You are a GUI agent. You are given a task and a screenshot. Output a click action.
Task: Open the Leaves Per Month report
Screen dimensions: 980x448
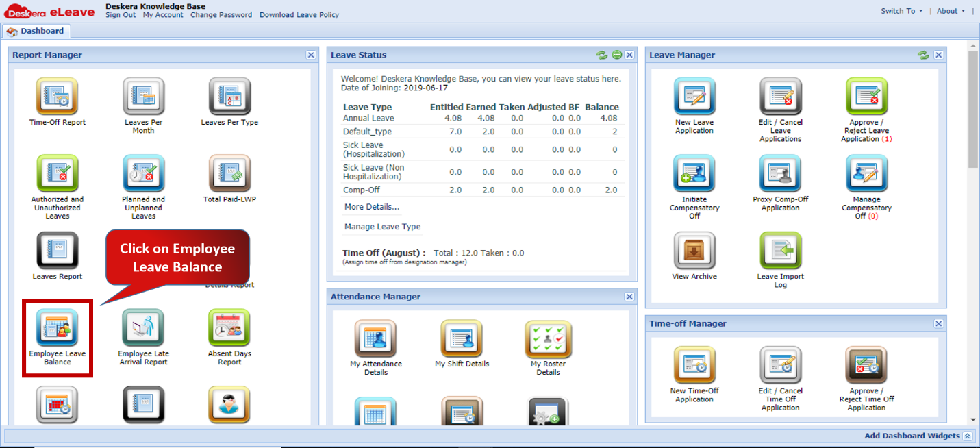pos(143,96)
